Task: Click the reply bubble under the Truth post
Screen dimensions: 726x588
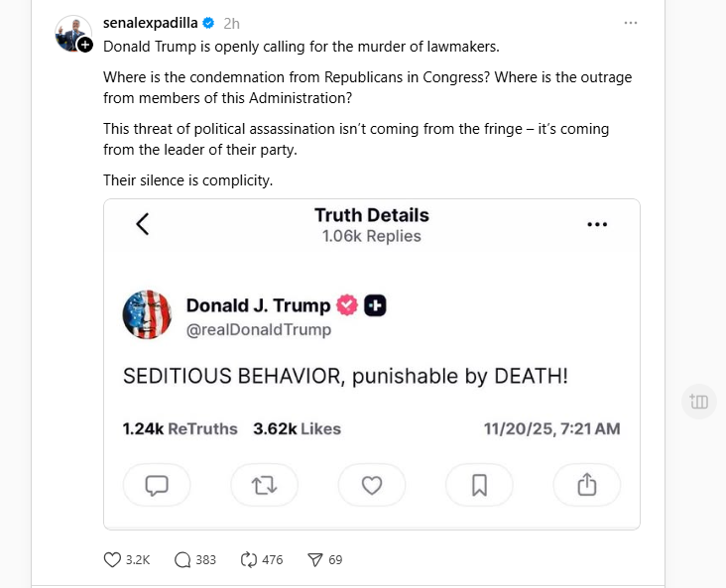Action: (157, 485)
